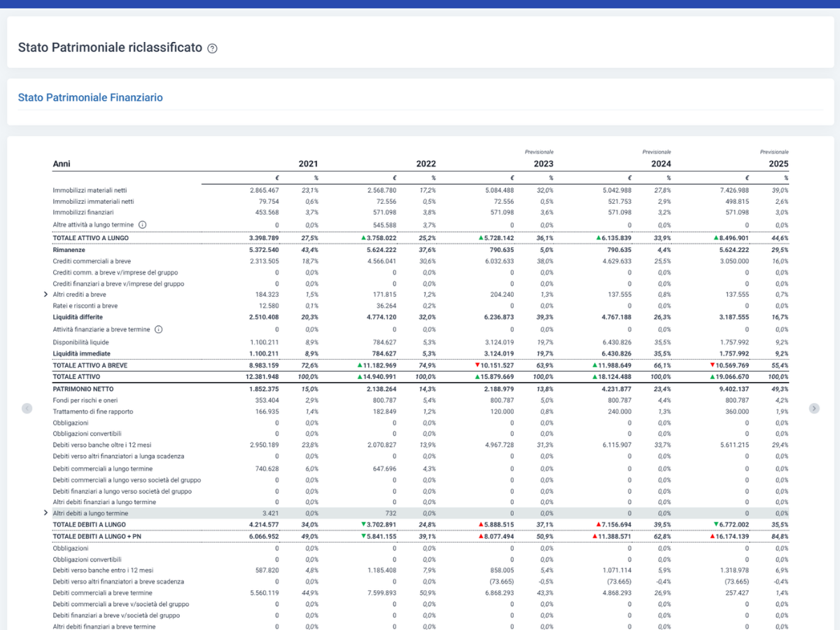Select Debiti verso banche entro i 12 mesi
Screen dimensions: 840x630
[103, 570]
